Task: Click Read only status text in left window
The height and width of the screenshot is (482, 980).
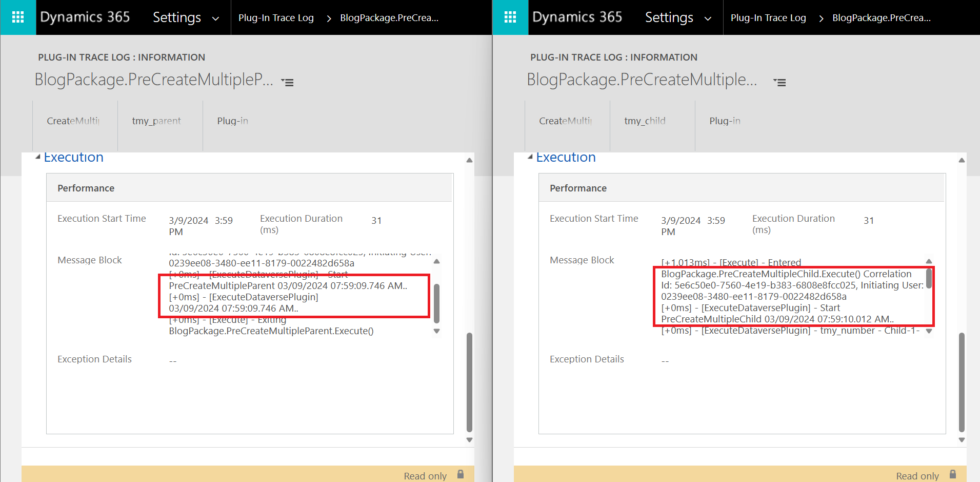Action: click(425, 476)
